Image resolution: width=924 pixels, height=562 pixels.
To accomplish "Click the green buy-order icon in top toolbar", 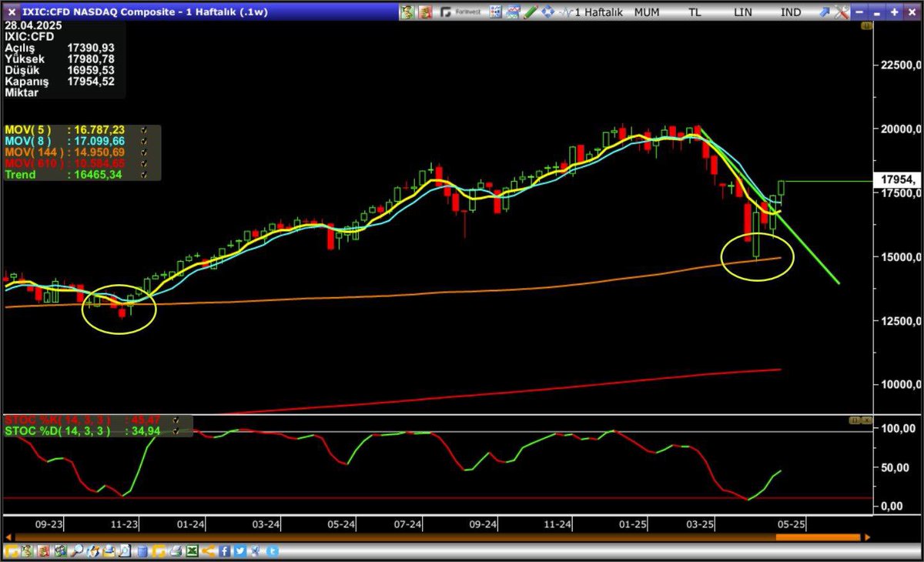I will pyautogui.click(x=407, y=12).
